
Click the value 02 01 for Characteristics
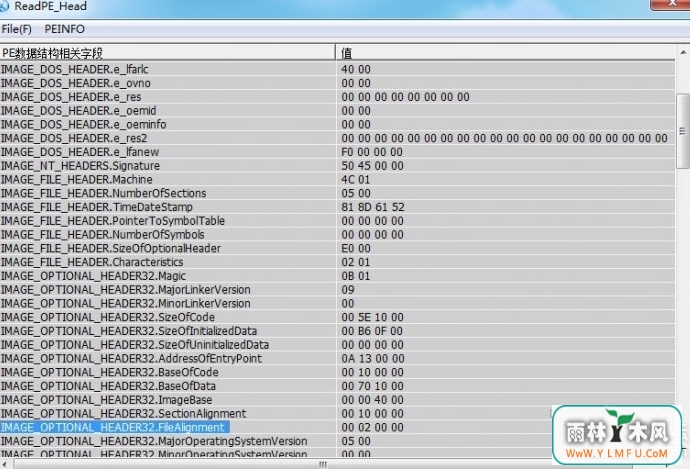click(356, 262)
